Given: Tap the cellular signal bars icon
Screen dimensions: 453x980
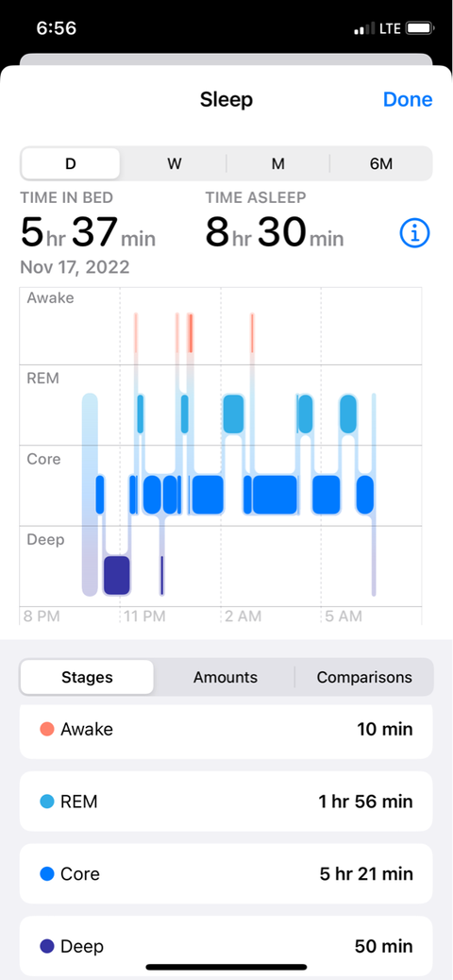Looking at the screenshot, I should coord(363,28).
